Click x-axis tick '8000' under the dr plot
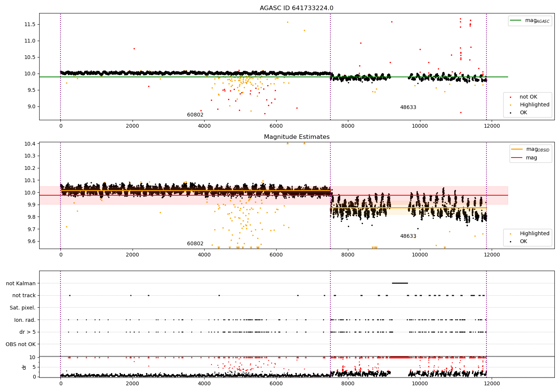Image resolution: width=560 pixels, height=392 pixels. (348, 384)
